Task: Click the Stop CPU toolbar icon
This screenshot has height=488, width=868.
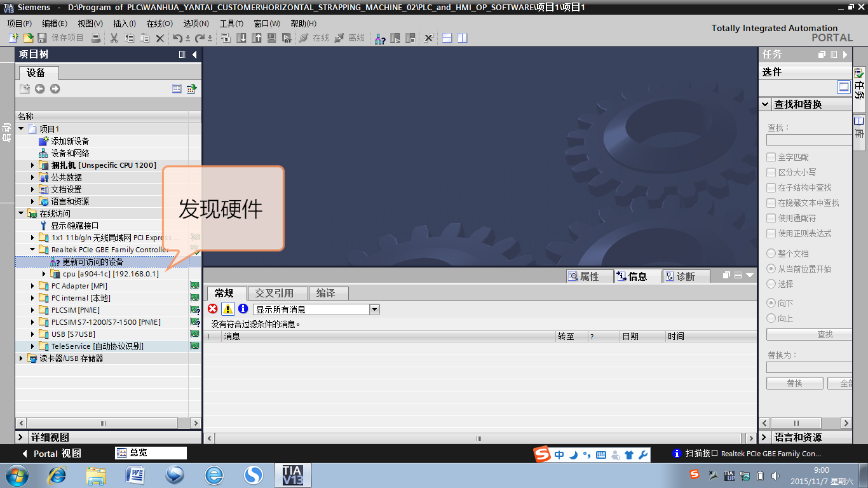Action: pos(410,38)
